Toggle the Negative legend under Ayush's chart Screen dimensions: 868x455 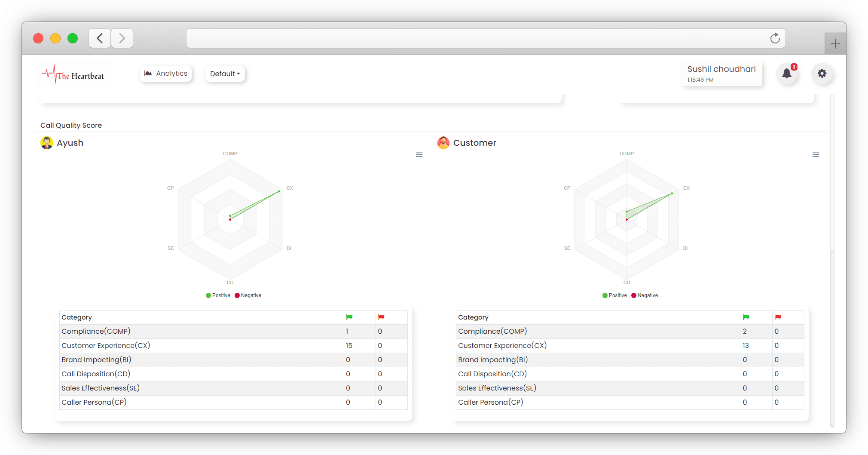click(x=248, y=295)
